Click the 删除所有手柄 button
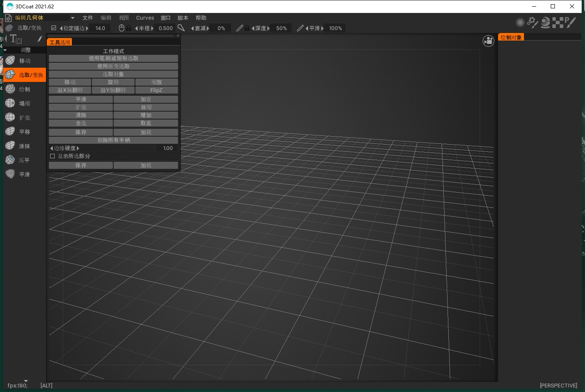 click(x=113, y=140)
